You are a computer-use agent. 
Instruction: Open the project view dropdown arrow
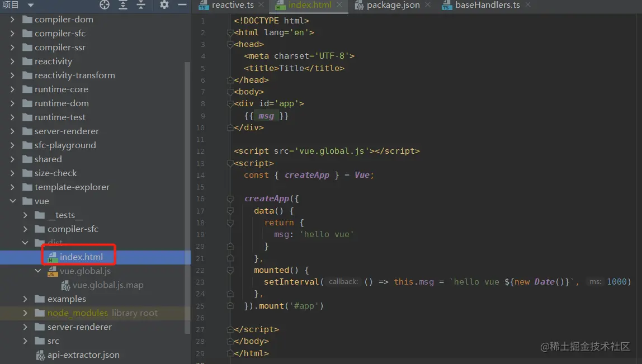(x=31, y=6)
